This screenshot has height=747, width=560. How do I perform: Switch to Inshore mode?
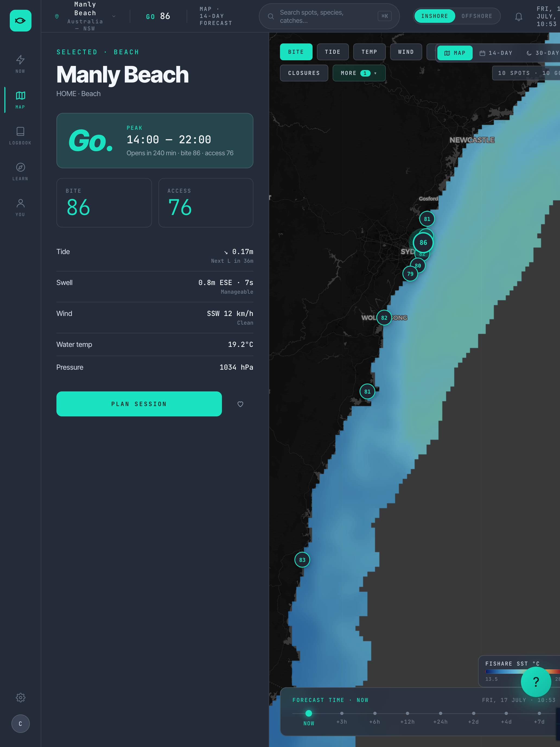pos(435,16)
